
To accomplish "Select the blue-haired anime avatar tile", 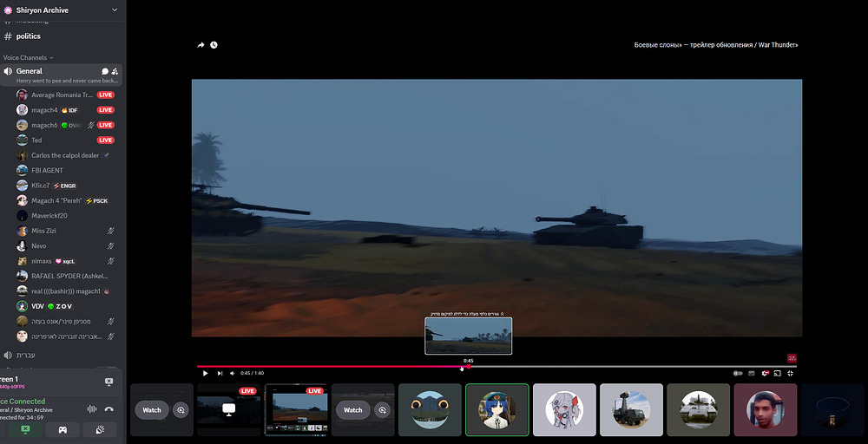I will pyautogui.click(x=497, y=409).
